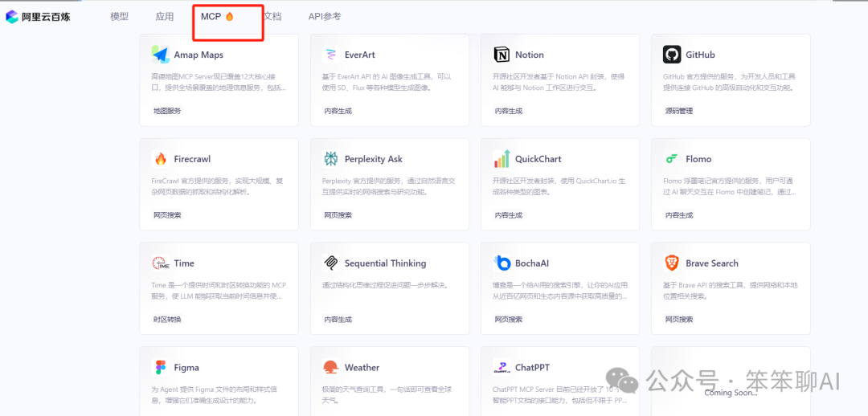The image size is (868, 416).
Task: Click the QuickChart bar-chart icon
Action: (501, 159)
